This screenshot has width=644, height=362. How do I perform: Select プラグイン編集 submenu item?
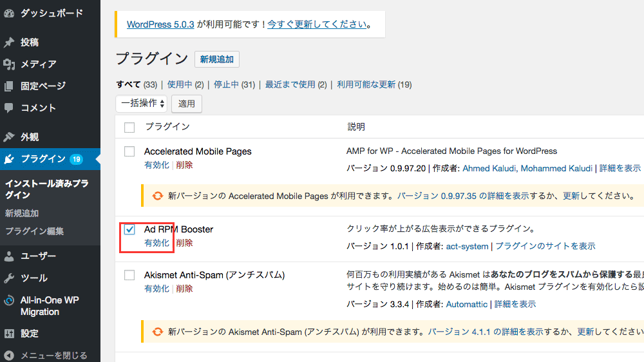click(35, 231)
